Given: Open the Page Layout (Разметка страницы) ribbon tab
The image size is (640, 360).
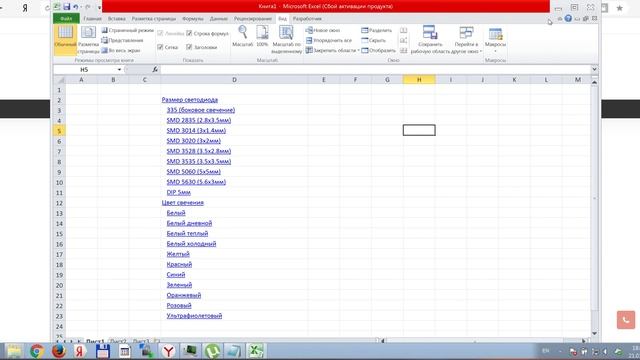Looking at the screenshot, I should click(153, 19).
